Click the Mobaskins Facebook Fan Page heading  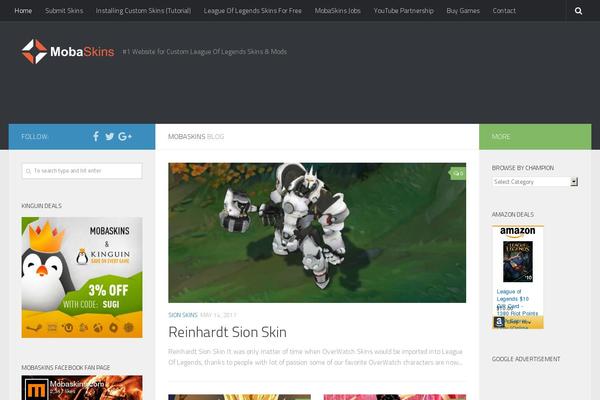tap(65, 367)
